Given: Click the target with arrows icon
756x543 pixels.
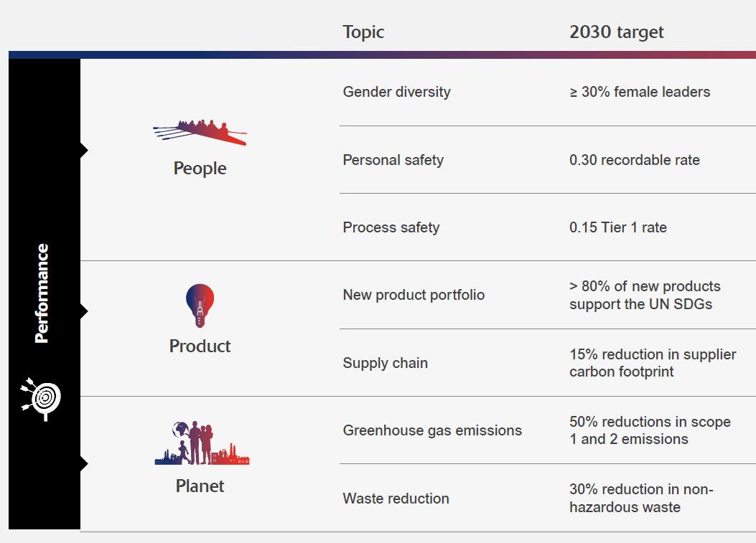Looking at the screenshot, I should (x=42, y=397).
